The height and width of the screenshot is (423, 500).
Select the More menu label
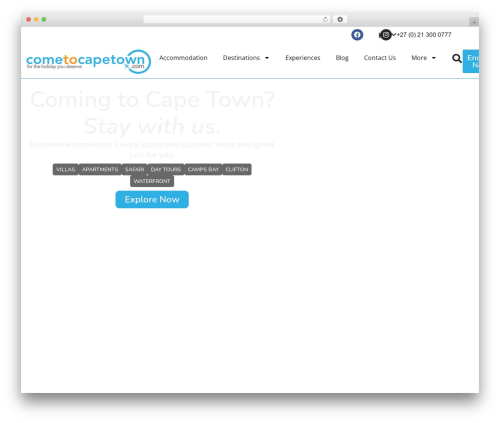click(419, 58)
